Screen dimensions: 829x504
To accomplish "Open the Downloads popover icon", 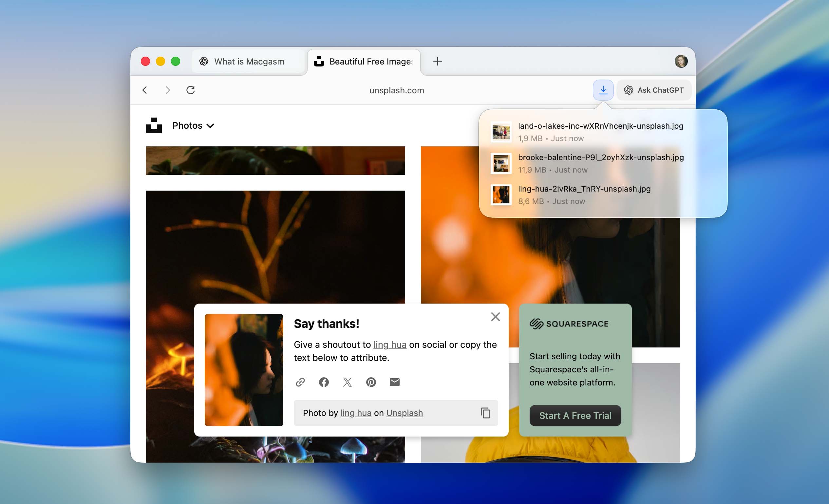I will point(603,90).
